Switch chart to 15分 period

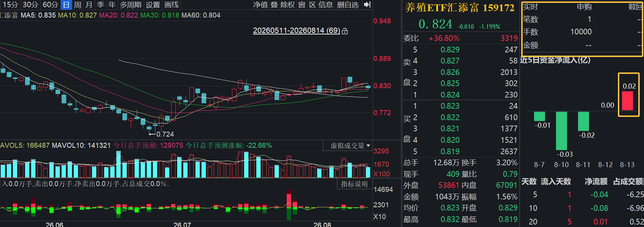tap(10, 5)
